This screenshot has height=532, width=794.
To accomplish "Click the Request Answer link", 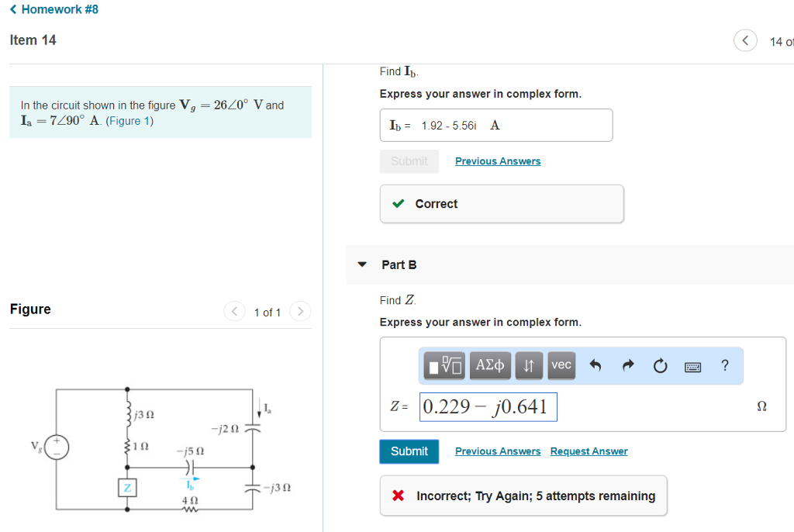I will point(589,451).
